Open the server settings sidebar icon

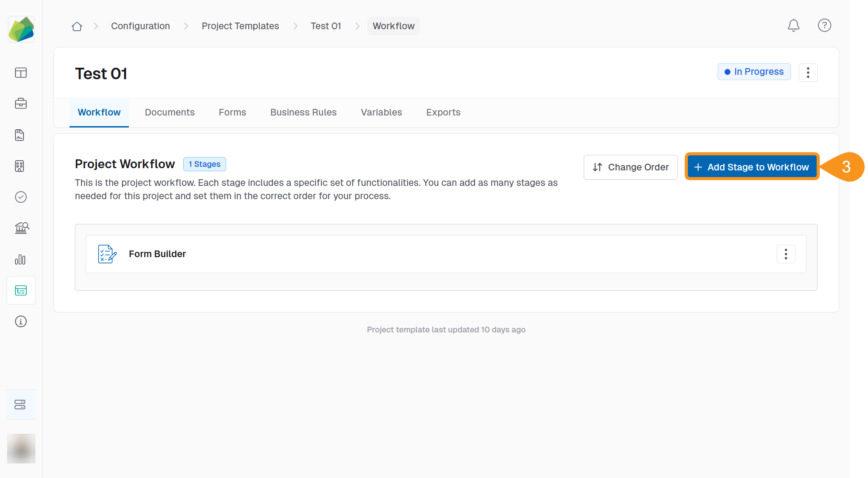click(20, 405)
